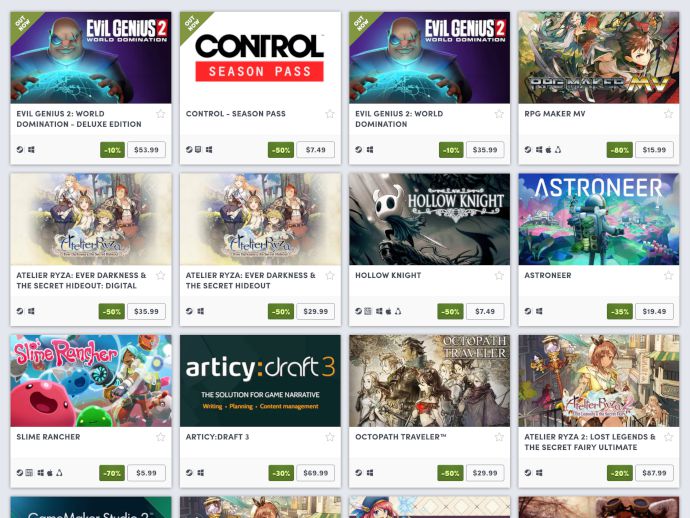Click Windows icon on Astroneer card

click(539, 311)
